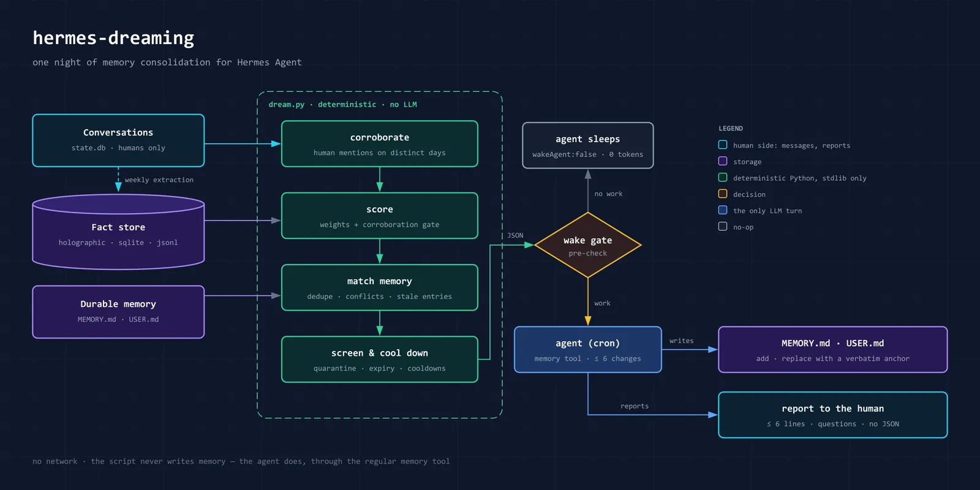Click the human side: messages, reports text
Viewport: 980px width, 490px height.
[x=791, y=146]
